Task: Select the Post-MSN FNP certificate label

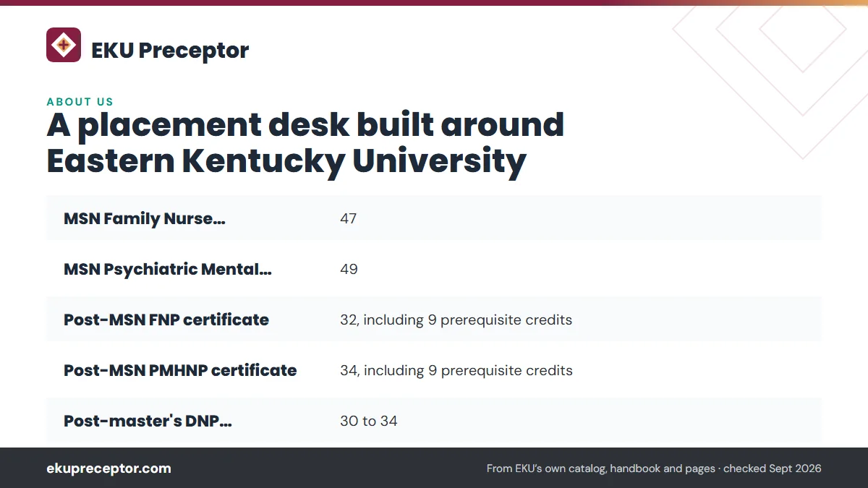Action: [166, 320]
